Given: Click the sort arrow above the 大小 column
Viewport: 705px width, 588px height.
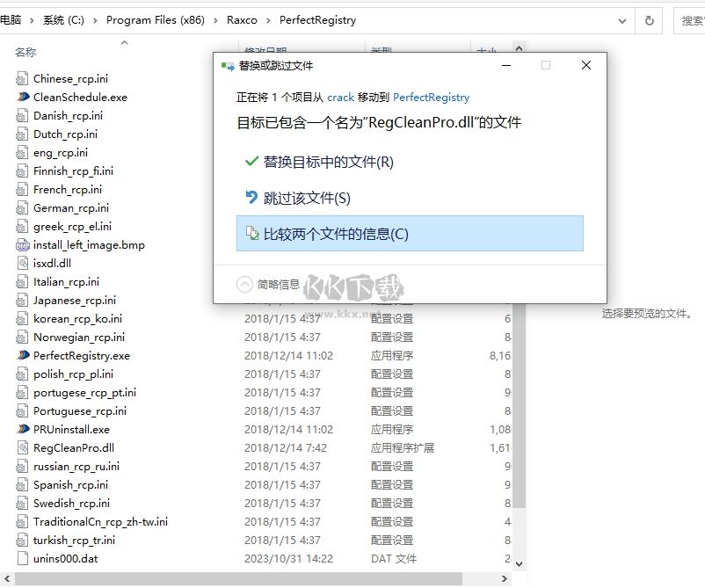Looking at the screenshot, I should 517,49.
